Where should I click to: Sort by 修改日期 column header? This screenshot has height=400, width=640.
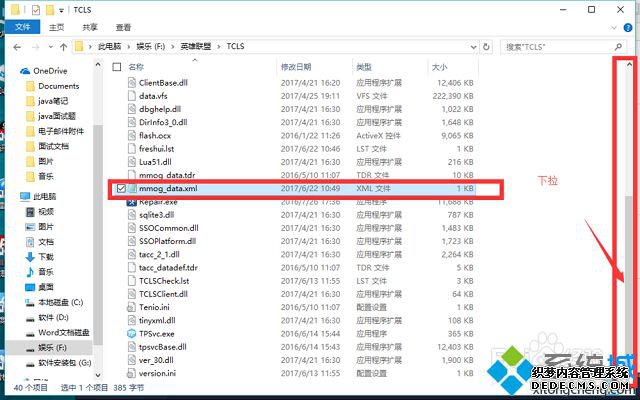coord(296,67)
